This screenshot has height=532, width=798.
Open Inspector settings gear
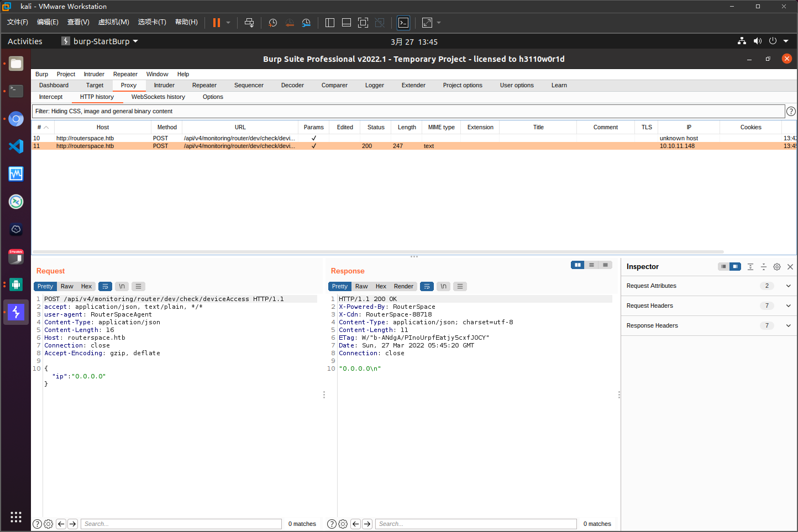(x=776, y=267)
